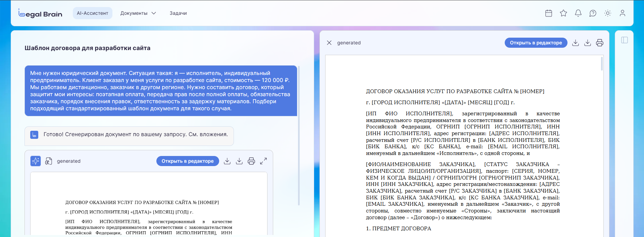Screen dimensions: 644x237
Task: Click second download icon in right preview header
Action: pyautogui.click(x=588, y=43)
